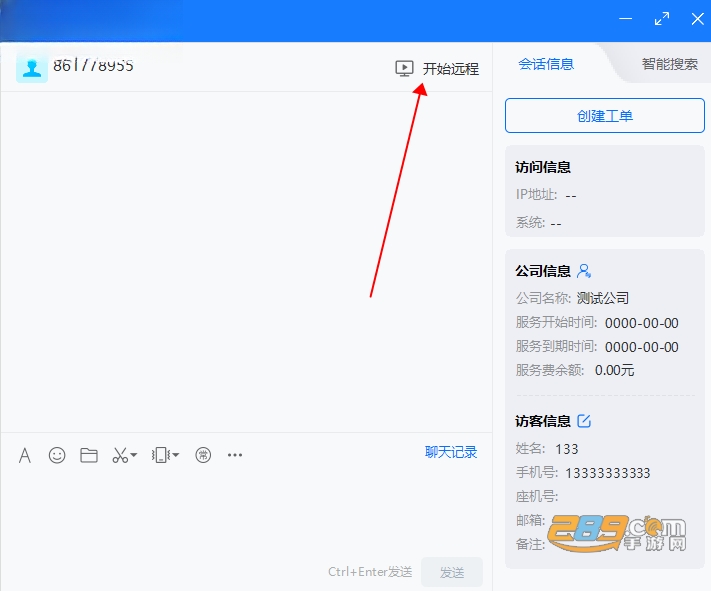
Task: Click the remote desktop monitor icon
Action: click(x=404, y=68)
